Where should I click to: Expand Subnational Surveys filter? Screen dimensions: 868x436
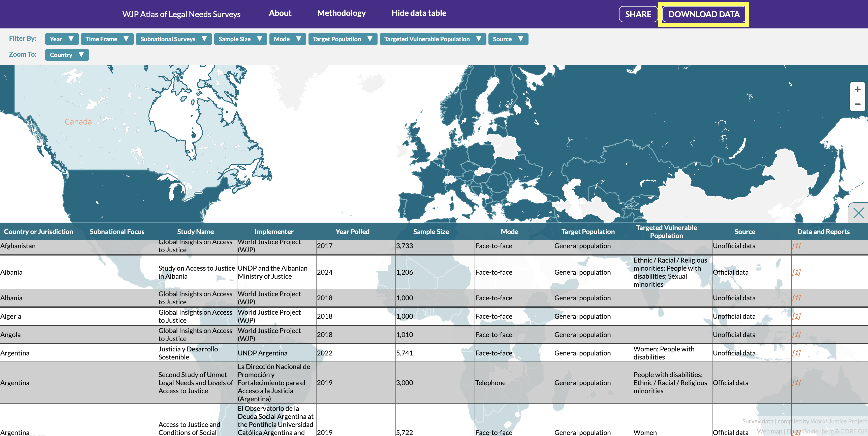(173, 39)
